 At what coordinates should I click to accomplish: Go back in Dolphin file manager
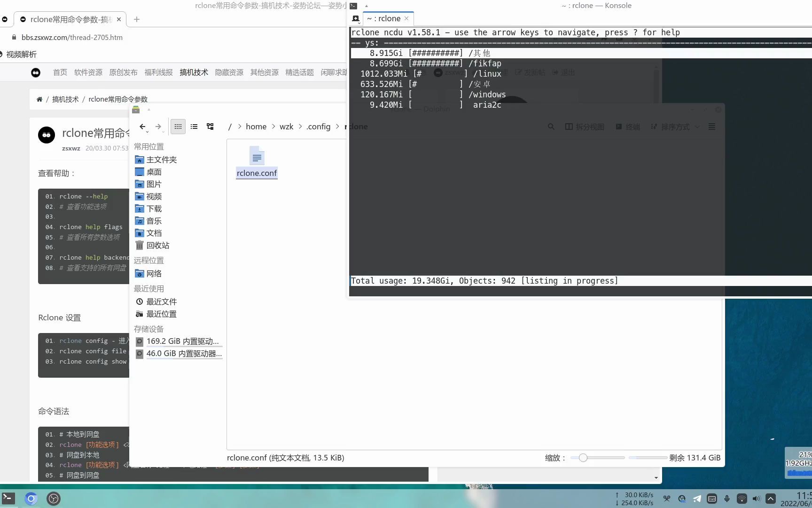pos(142,127)
